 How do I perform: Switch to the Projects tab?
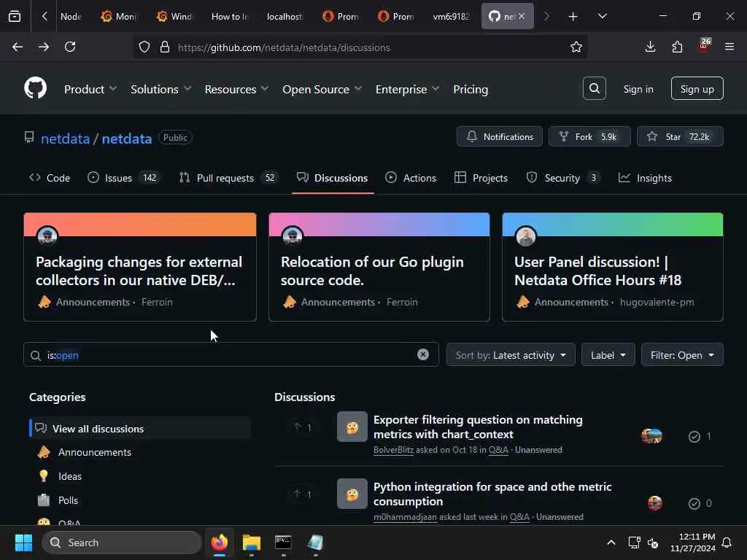pos(481,178)
